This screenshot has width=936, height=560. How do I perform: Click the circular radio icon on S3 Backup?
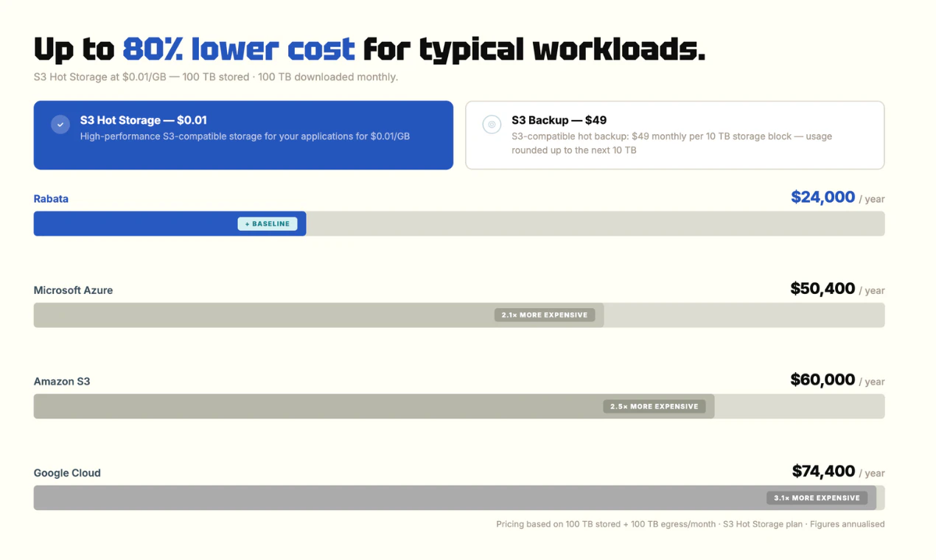pyautogui.click(x=492, y=125)
